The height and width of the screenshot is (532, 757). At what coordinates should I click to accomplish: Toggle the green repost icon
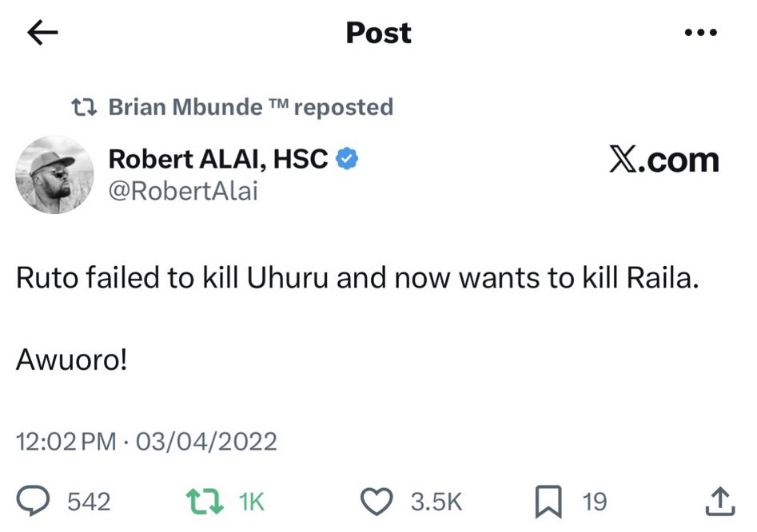(x=205, y=502)
